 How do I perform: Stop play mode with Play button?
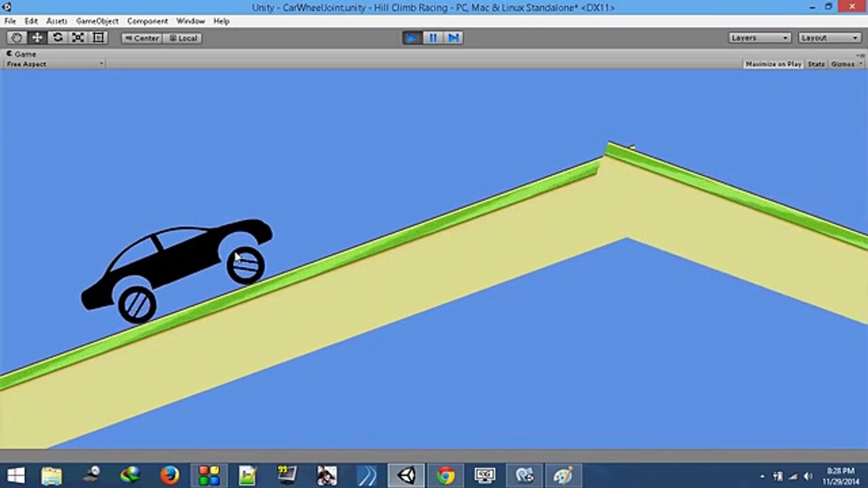412,38
